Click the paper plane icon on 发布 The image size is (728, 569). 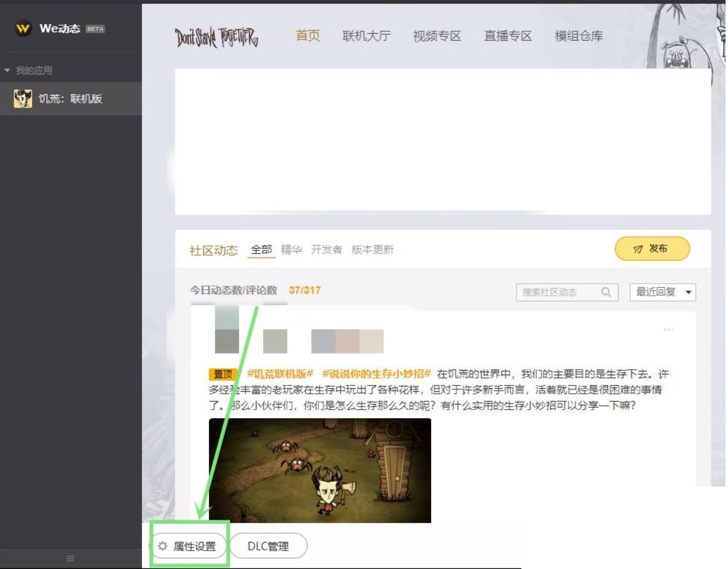click(638, 249)
